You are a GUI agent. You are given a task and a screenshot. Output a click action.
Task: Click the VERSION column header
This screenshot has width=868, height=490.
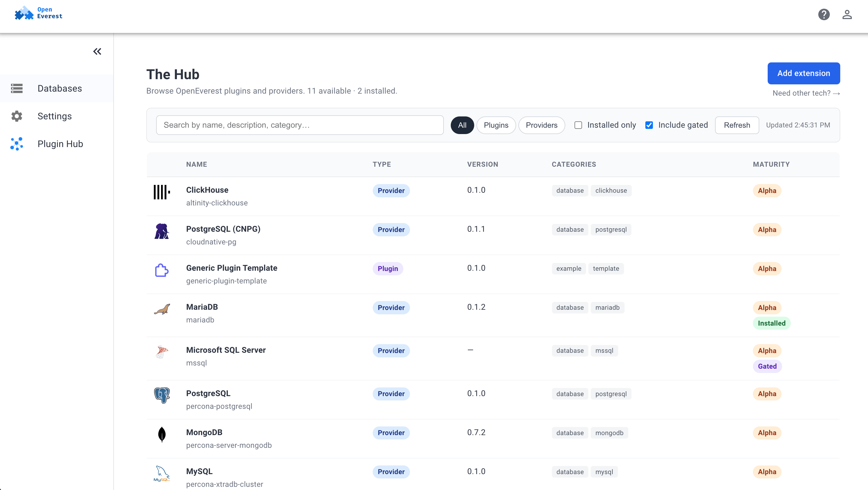[482, 164]
